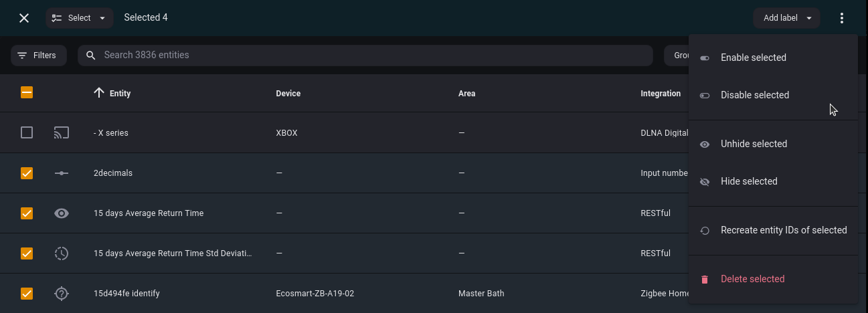
Task: Select Recreate entity IDs of selected
Action: pyautogui.click(x=783, y=230)
